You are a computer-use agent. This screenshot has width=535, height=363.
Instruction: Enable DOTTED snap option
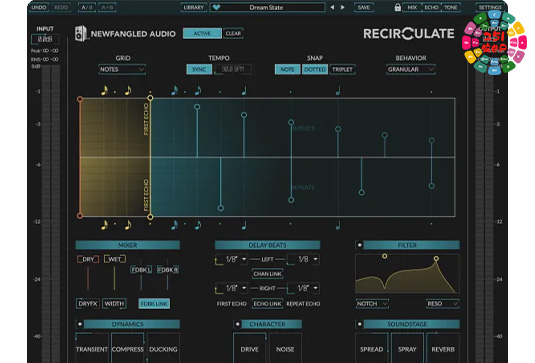[x=315, y=69]
